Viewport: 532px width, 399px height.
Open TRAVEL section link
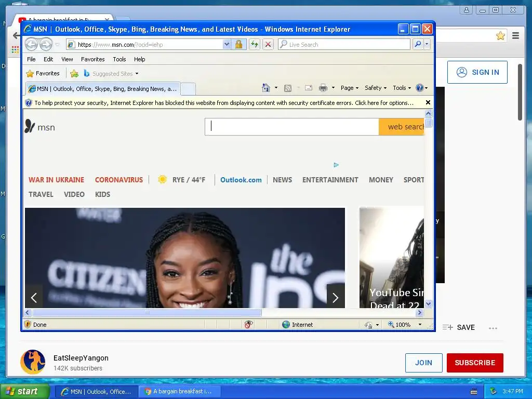pos(41,194)
